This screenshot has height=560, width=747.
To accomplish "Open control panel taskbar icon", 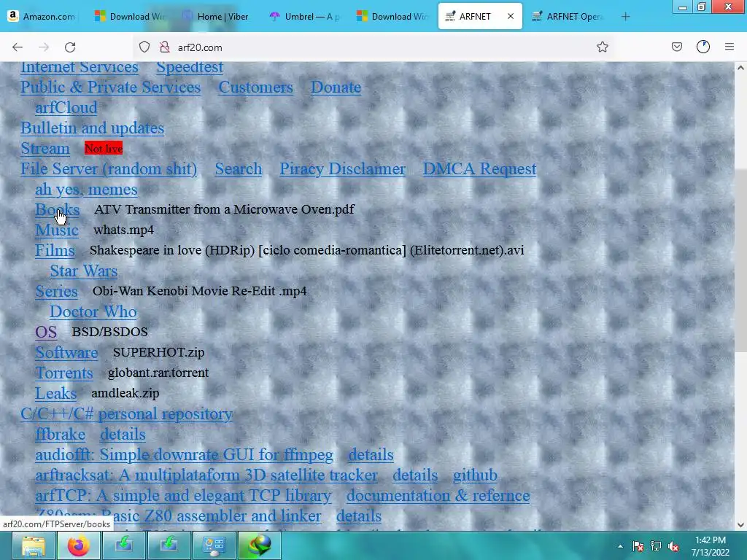I will [214, 545].
